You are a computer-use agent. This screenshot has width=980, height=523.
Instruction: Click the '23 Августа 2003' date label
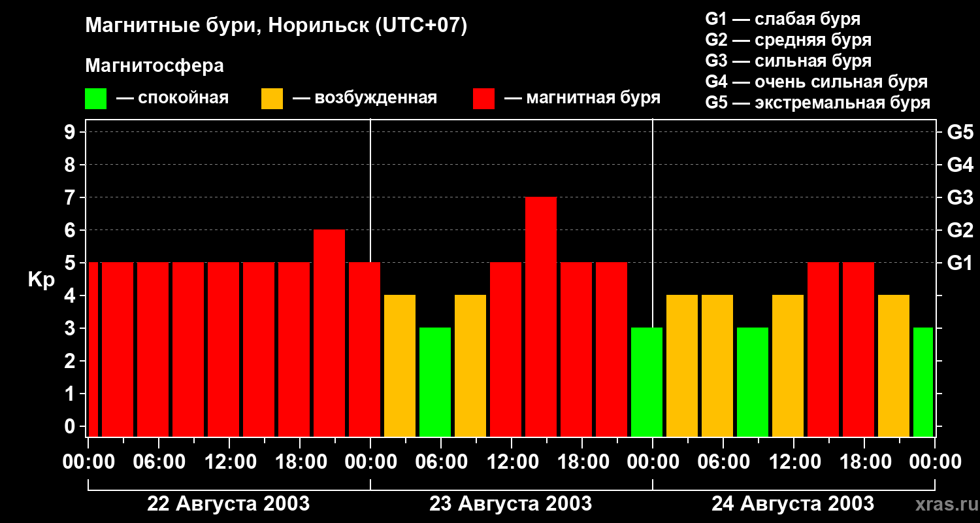(511, 504)
